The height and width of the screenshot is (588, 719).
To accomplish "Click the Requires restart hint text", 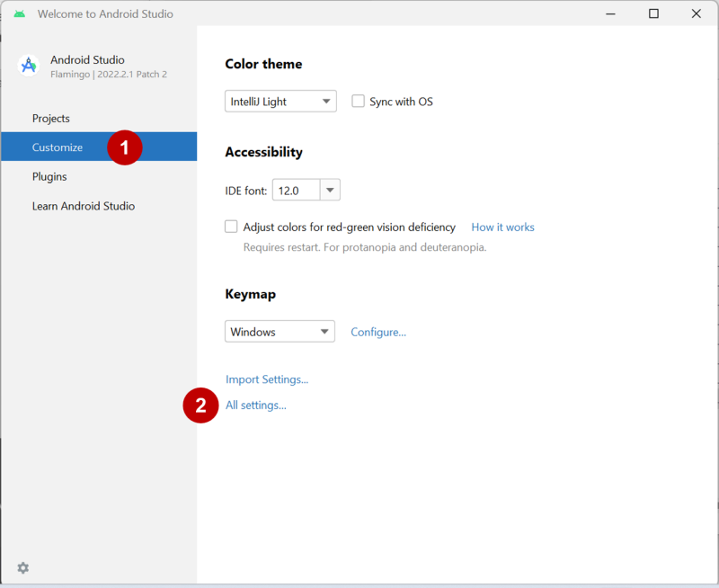I will [365, 247].
